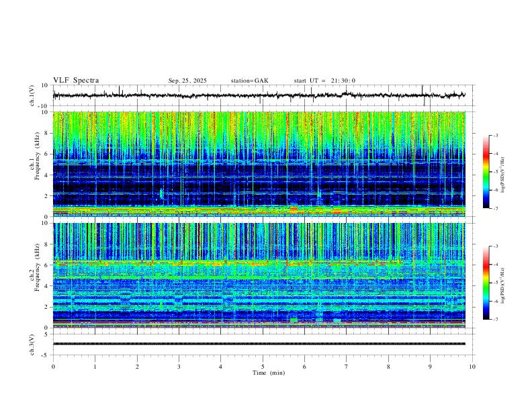Image resolution: width=532 pixels, height=411 pixels.
Task: Click the time axis tick label '10'
Action: coord(472,367)
